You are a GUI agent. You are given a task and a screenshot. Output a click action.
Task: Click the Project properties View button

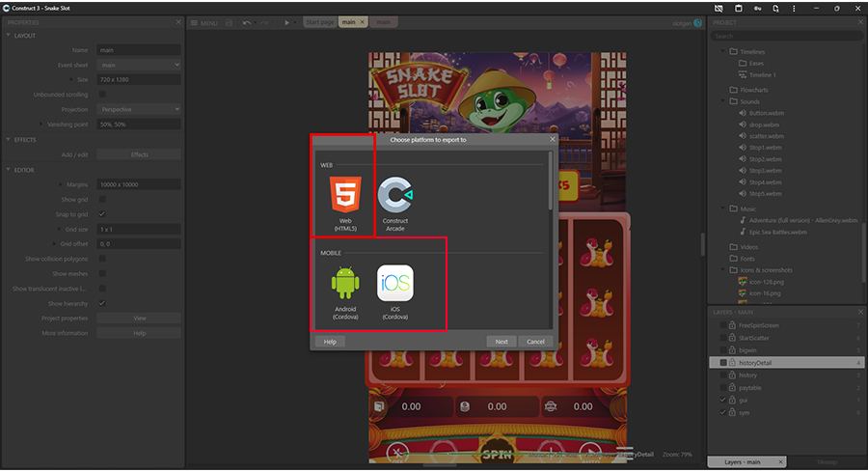pyautogui.click(x=139, y=318)
